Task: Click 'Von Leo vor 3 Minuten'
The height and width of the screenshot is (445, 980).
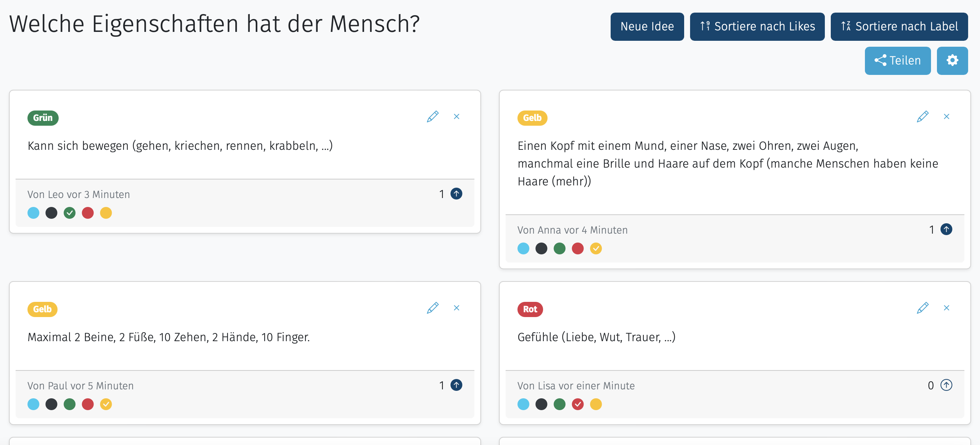Action: (x=79, y=195)
